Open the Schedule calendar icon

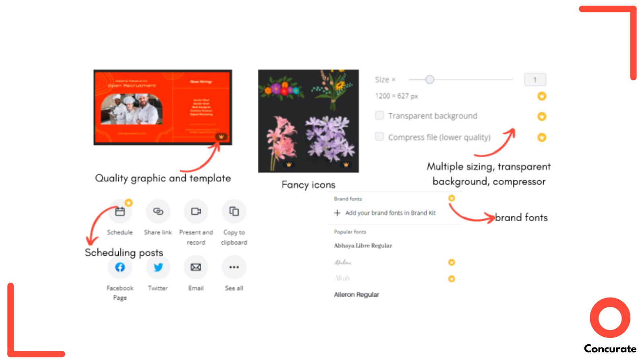pyautogui.click(x=120, y=212)
